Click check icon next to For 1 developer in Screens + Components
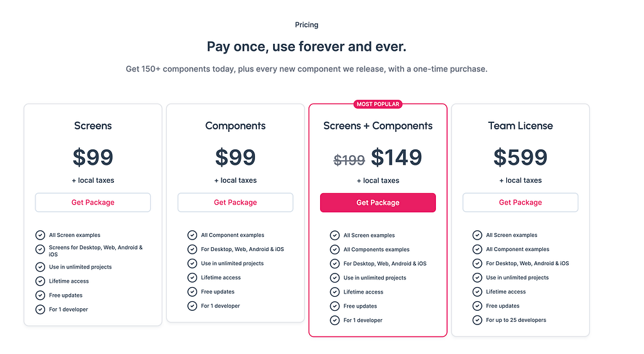644x354 pixels. tap(335, 320)
